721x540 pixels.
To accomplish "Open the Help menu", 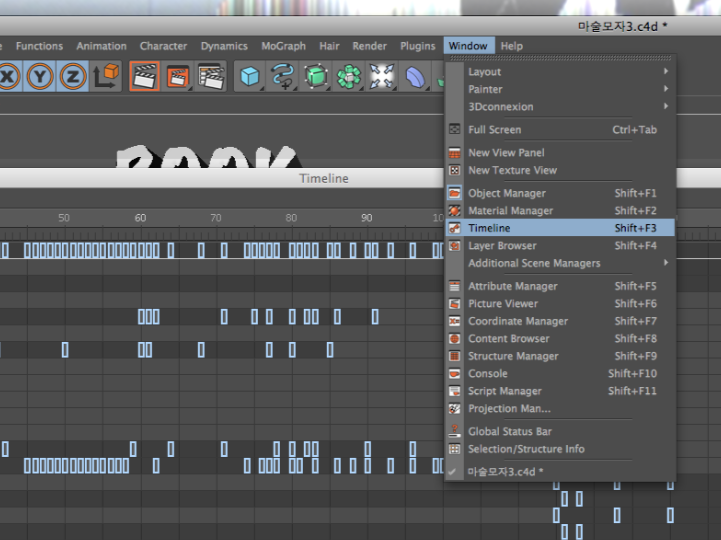I will (511, 46).
